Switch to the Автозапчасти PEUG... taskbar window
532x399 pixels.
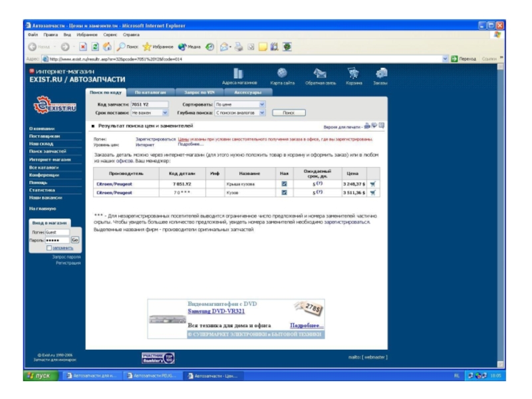point(152,376)
